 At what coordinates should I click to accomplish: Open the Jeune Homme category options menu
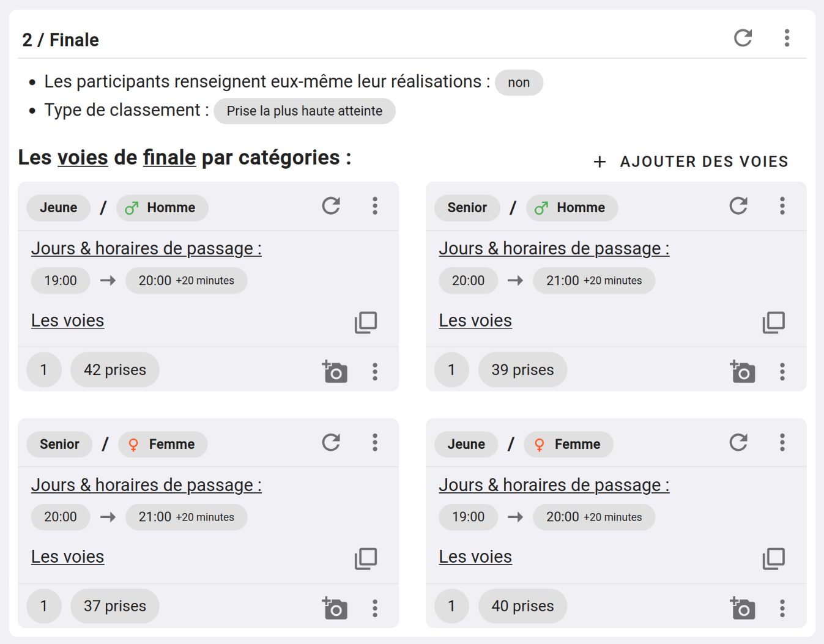[x=375, y=206]
